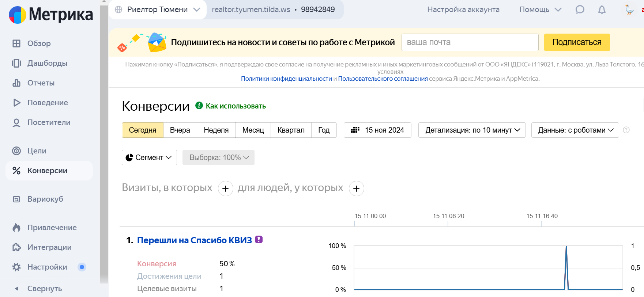Image resolution: width=644 pixels, height=297 pixels.
Task: Click the blue dot indicator beside Настройки
Action: (82, 267)
